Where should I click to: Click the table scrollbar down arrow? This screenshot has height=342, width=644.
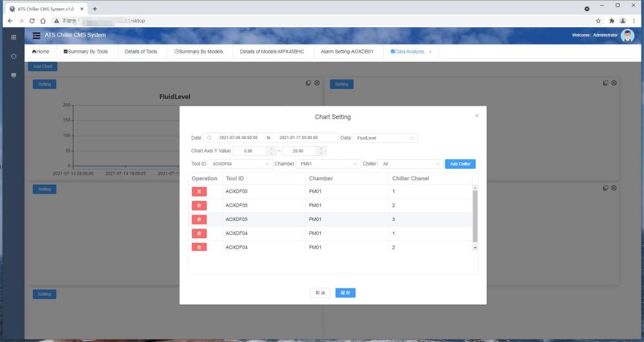click(x=475, y=248)
